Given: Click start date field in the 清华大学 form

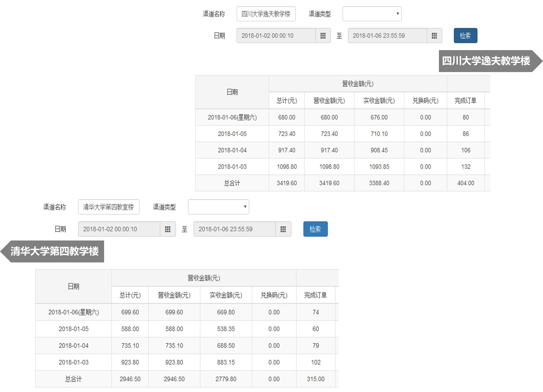Looking at the screenshot, I should (x=119, y=229).
